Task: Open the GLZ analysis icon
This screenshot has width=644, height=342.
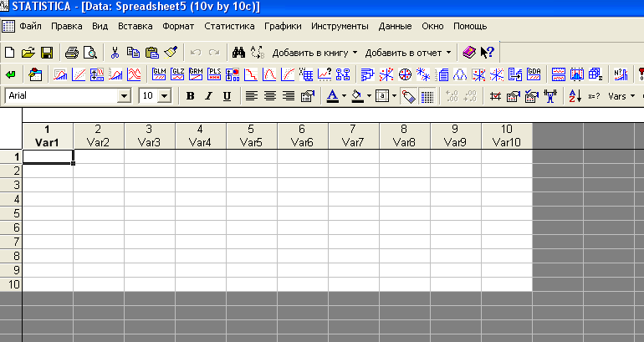Action: (177, 74)
